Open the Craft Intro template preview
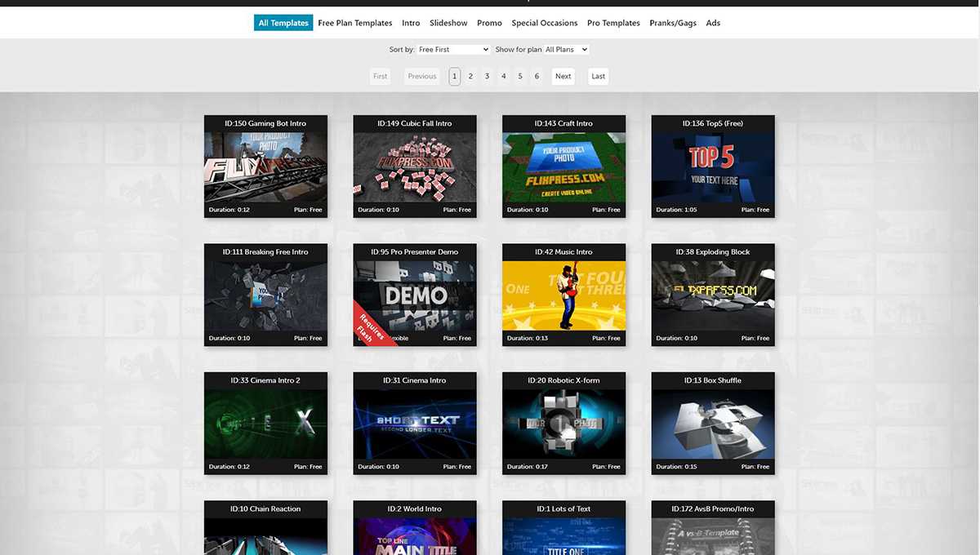 [x=563, y=167]
